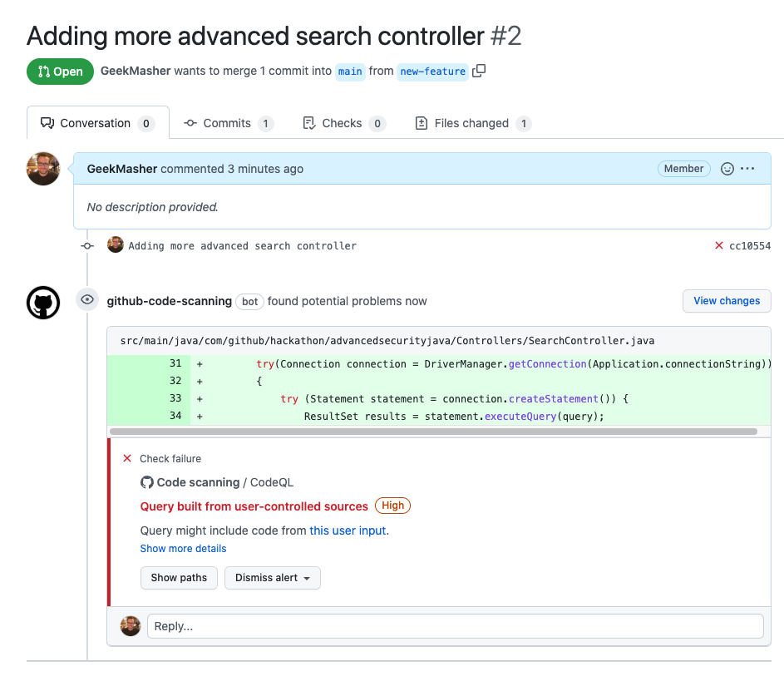This screenshot has width=784, height=676.
Task: Click the github-code-scanning Octocat avatar
Action: (x=43, y=303)
